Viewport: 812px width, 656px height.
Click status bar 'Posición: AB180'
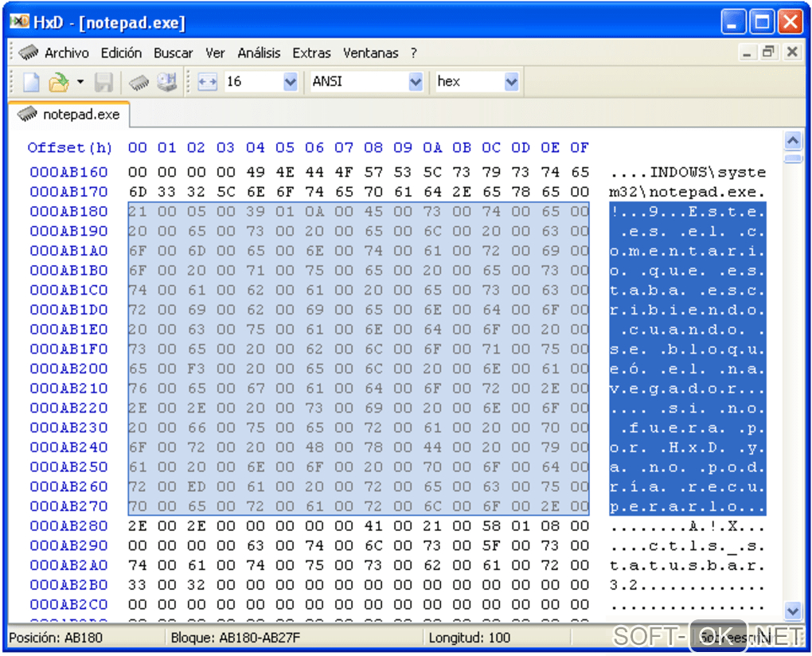[56, 638]
